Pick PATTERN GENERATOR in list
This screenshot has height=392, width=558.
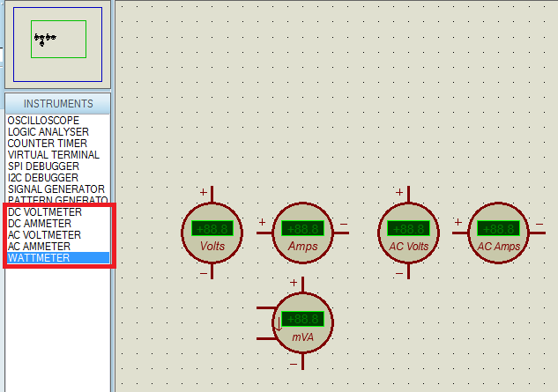click(57, 201)
